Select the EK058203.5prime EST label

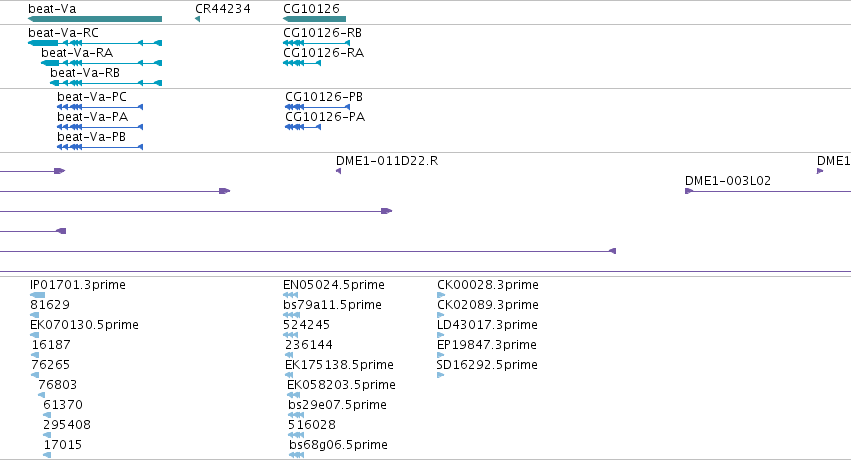coord(341,385)
